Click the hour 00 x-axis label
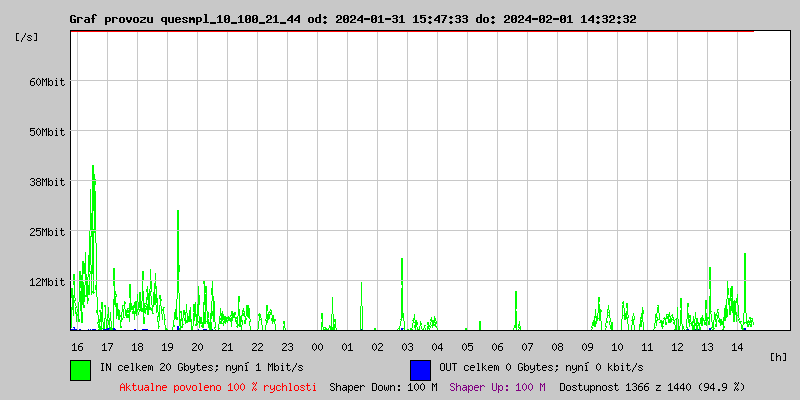800x400 pixels. (317, 346)
